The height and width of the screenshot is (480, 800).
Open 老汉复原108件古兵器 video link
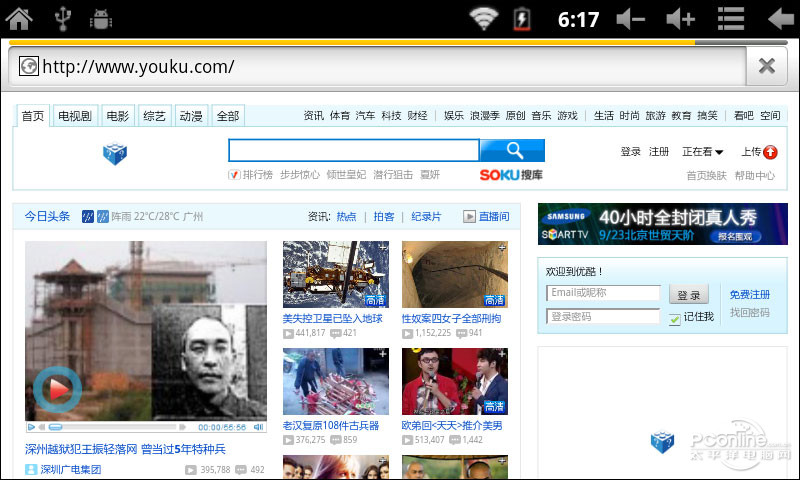pyautogui.click(x=331, y=425)
